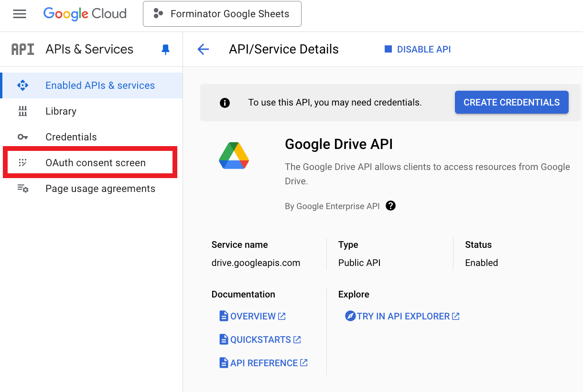
Task: Open OAuth consent screen
Action: tap(90, 163)
